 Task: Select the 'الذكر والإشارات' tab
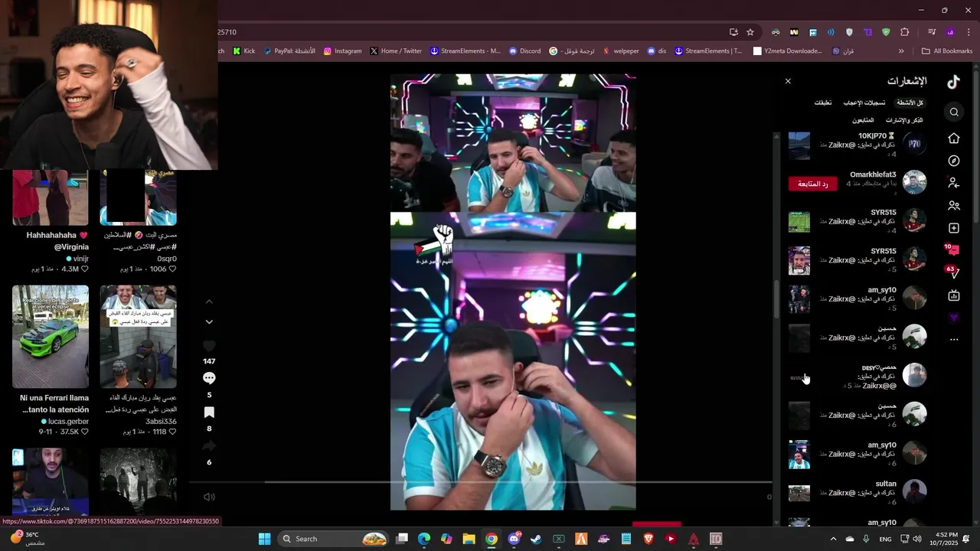coord(904,120)
